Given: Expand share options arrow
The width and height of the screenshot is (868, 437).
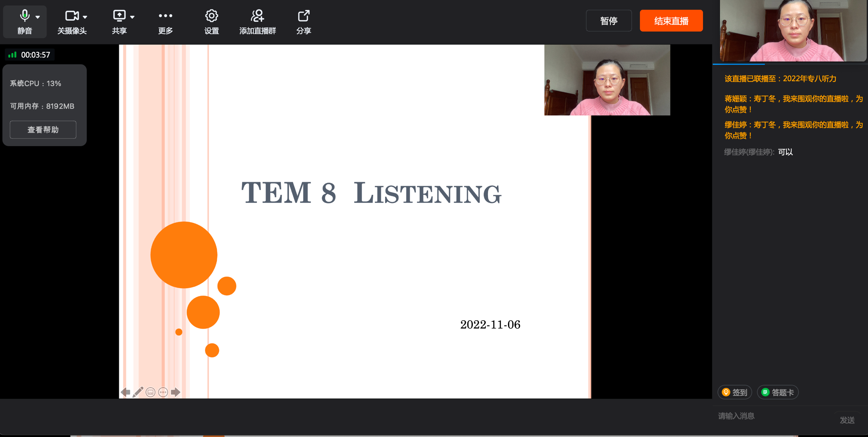Looking at the screenshot, I should tap(133, 17).
